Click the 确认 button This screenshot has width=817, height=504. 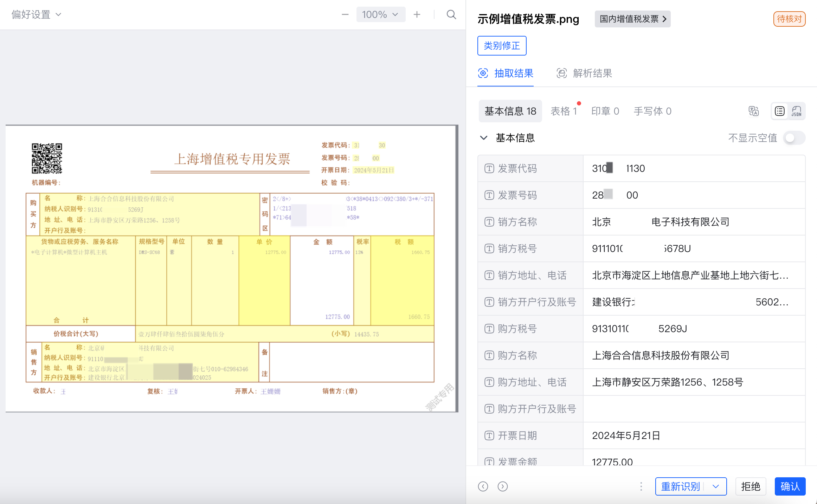790,486
